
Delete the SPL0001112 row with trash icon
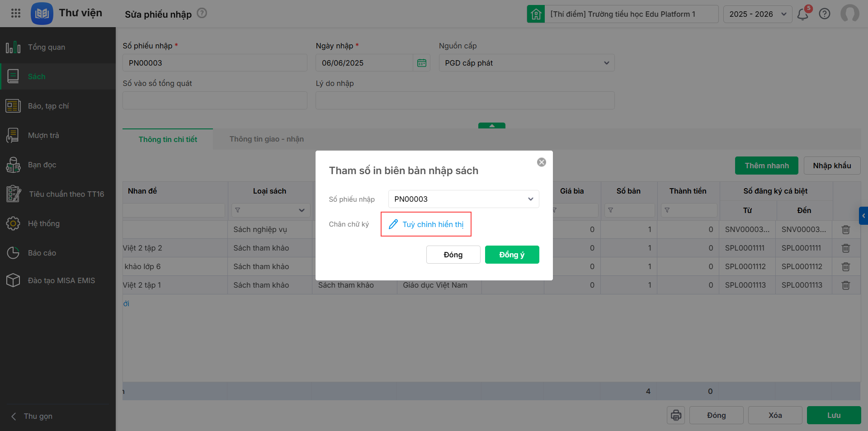tap(846, 267)
